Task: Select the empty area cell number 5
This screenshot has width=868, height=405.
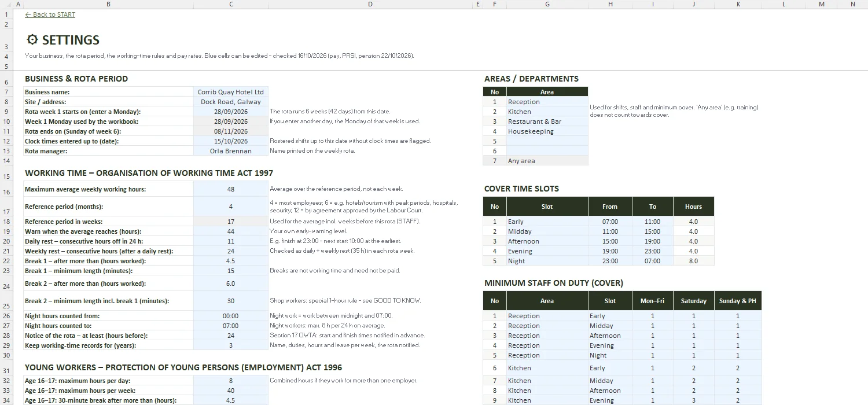Action: 547,141
